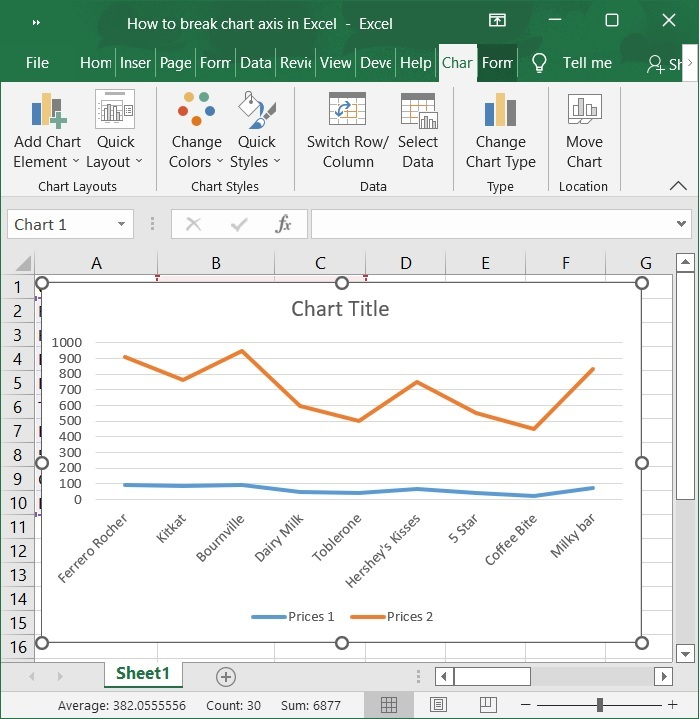Image resolution: width=700 pixels, height=719 pixels.
Task: Switch to Page Layout view
Action: (x=438, y=705)
